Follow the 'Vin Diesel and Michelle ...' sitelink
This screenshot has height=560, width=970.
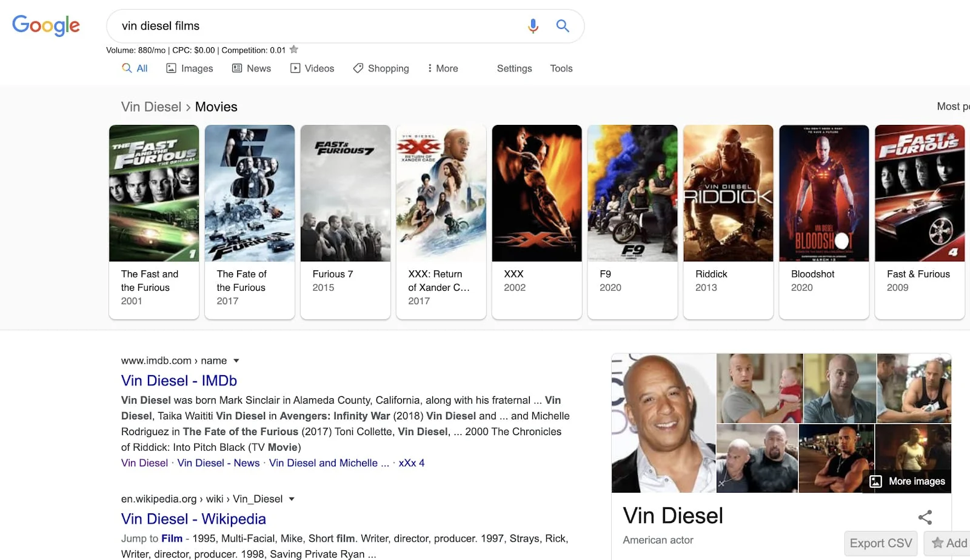tap(329, 463)
